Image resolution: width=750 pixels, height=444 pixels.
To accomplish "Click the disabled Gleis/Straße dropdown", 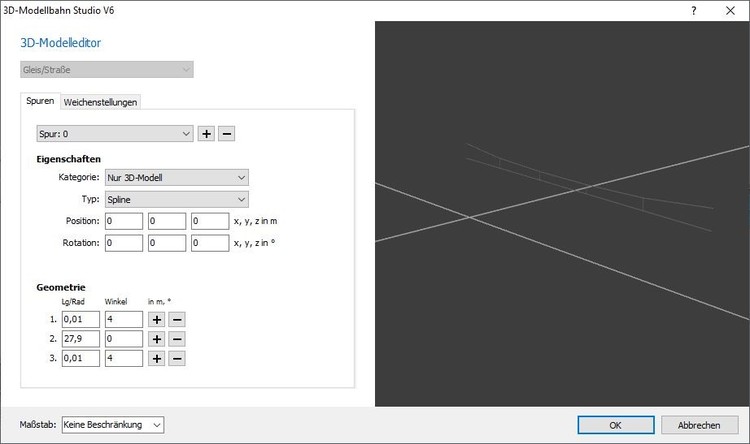I will pos(107,69).
